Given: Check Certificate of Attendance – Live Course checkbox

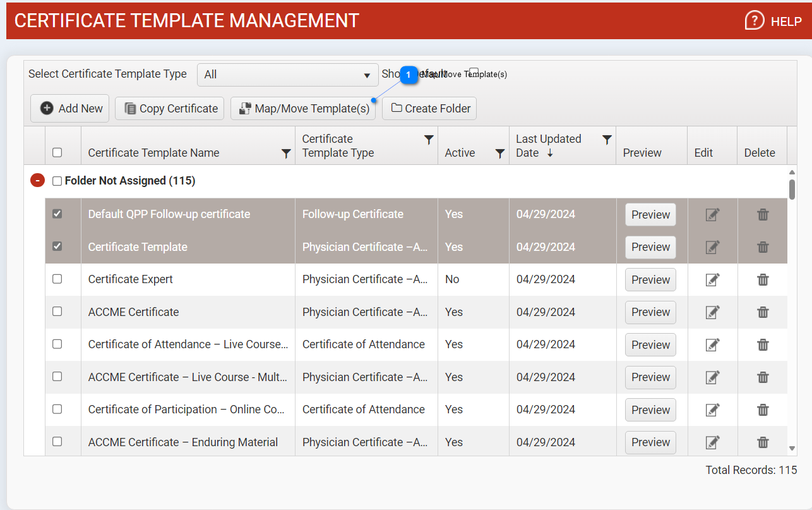Looking at the screenshot, I should click(57, 344).
